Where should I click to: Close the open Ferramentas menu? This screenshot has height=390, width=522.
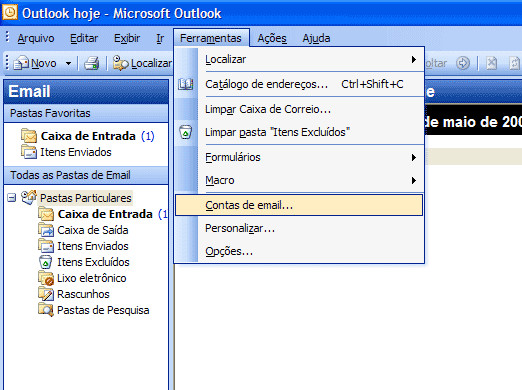coord(211,38)
